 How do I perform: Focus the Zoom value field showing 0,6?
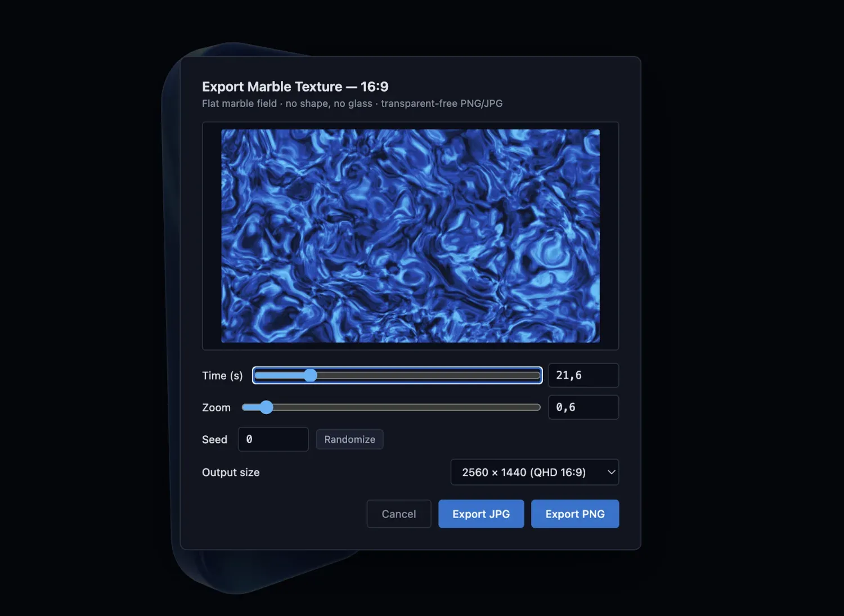click(583, 407)
